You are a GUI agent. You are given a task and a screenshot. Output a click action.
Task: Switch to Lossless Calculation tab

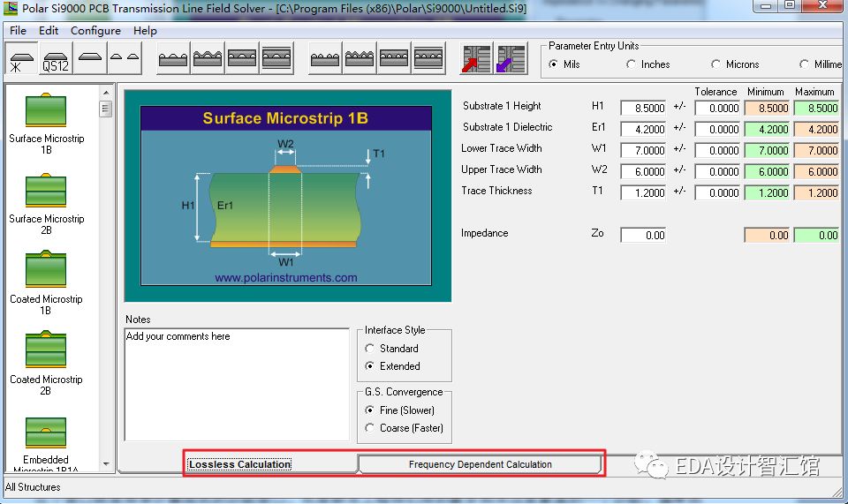tap(239, 464)
